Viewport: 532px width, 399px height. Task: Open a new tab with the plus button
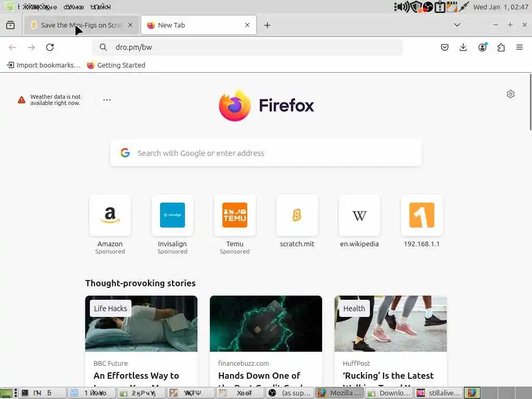pyautogui.click(x=268, y=25)
